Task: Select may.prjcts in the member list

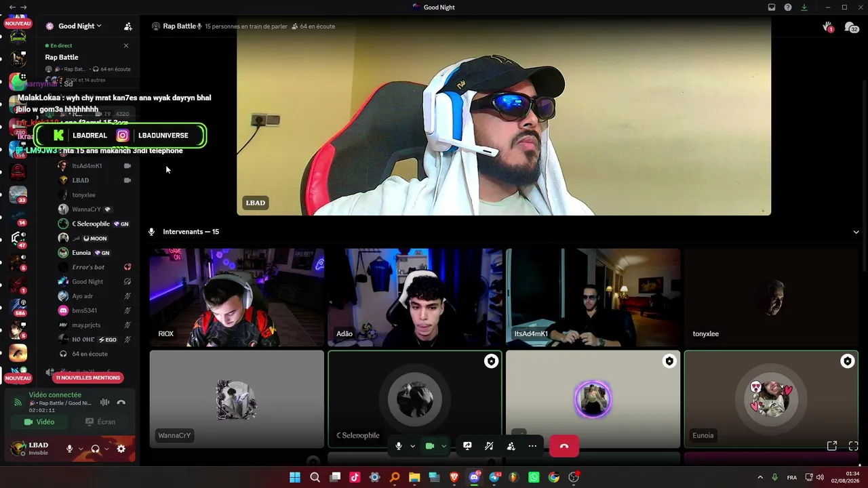Action: pyautogui.click(x=95, y=325)
